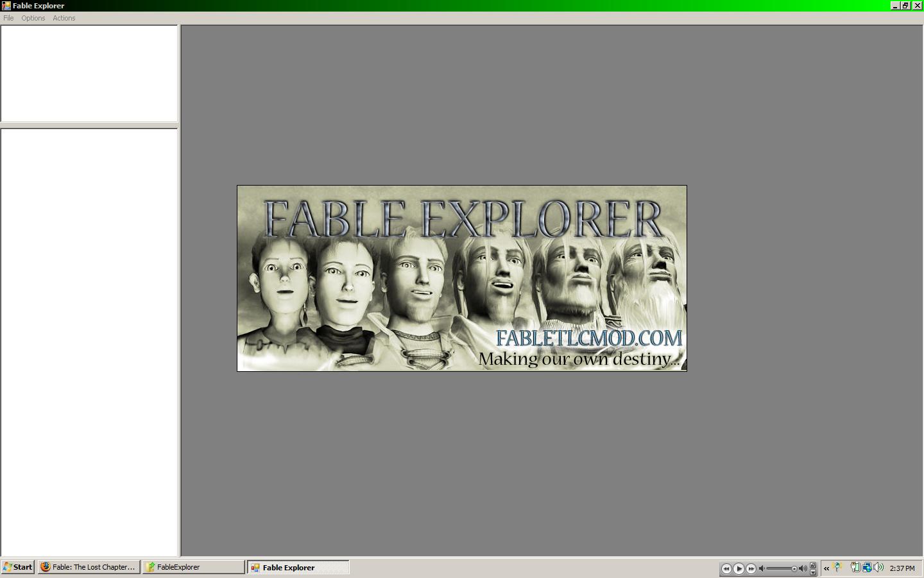Click the previous track rewind button
This screenshot has height=578, width=924.
tap(726, 568)
